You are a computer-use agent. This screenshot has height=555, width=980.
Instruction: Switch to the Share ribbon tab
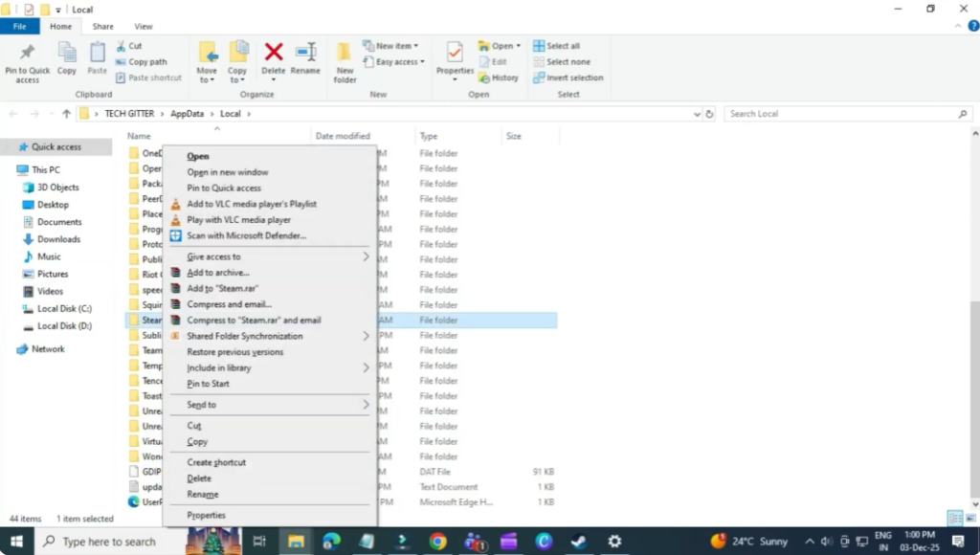[x=102, y=26]
